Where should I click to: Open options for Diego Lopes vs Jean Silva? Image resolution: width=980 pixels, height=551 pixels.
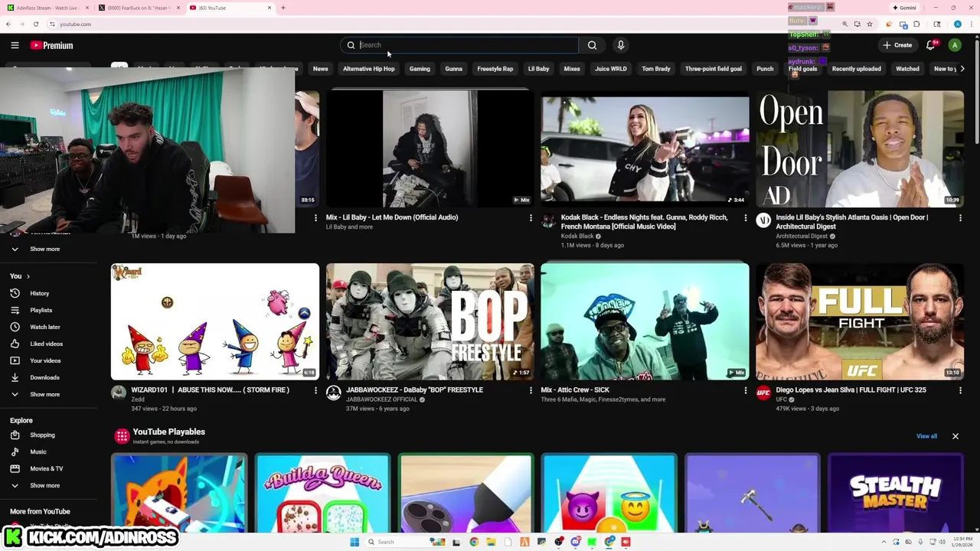point(960,390)
